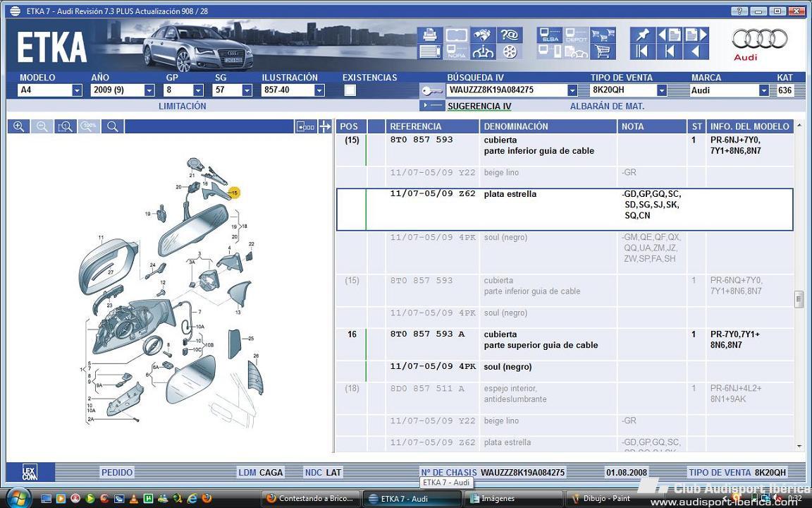Open Albarán de Mat.
The width and height of the screenshot is (812, 508).
coord(607,106)
